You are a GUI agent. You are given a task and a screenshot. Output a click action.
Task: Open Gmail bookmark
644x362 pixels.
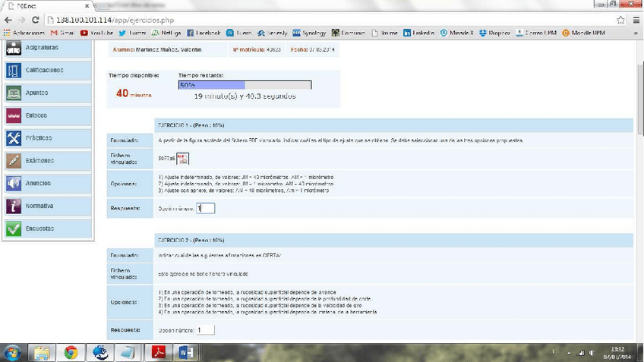[x=62, y=33]
